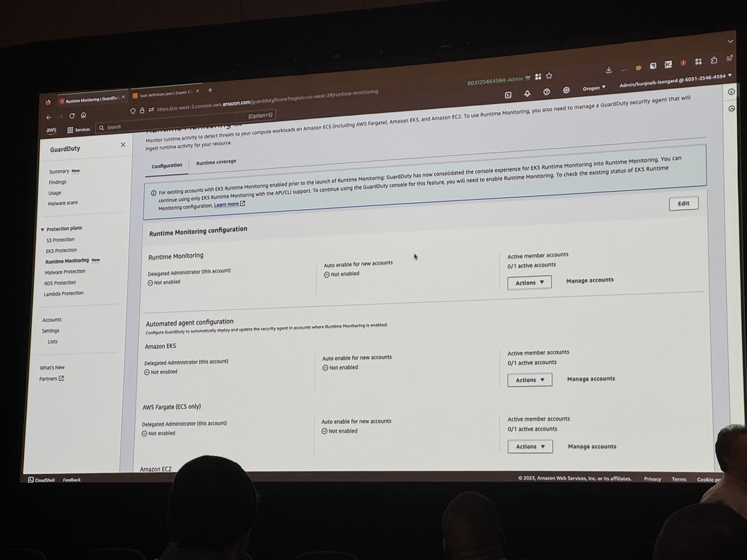The height and width of the screenshot is (560, 747).
Task: Follow the Learn more link in info banner
Action: coord(229,205)
